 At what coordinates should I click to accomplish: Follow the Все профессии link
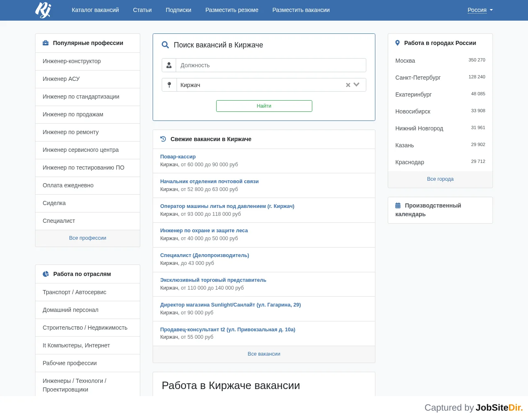(88, 238)
